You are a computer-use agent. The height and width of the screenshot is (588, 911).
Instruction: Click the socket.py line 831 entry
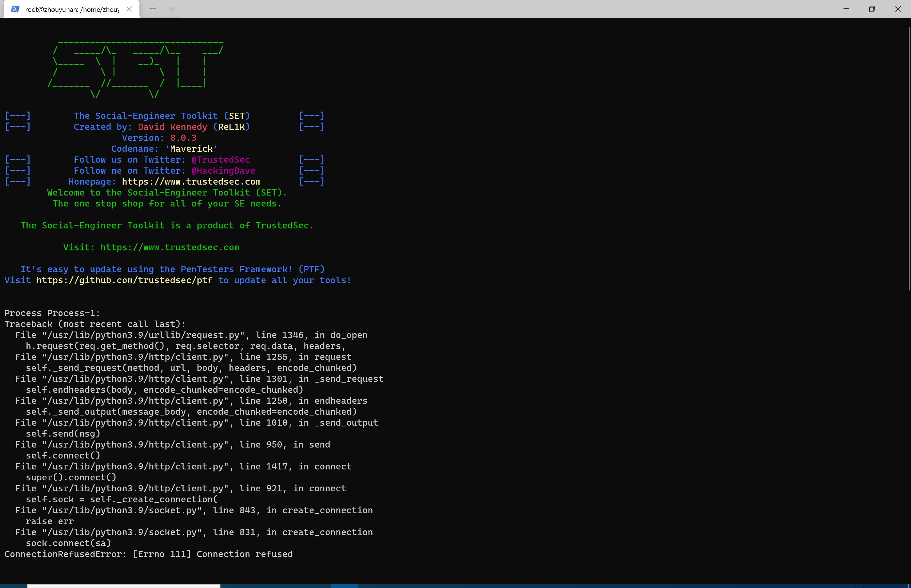click(194, 532)
